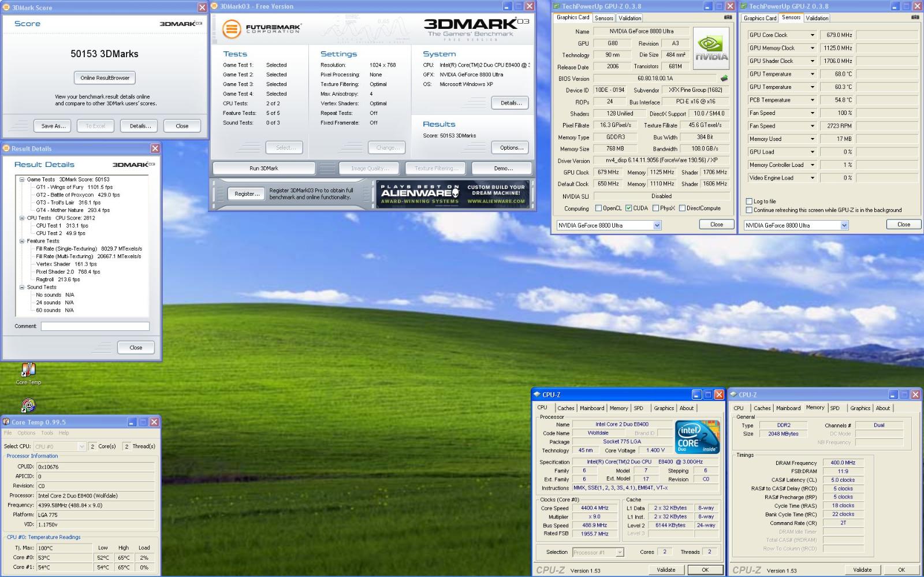The image size is (924, 577).
Task: Switch to Mainboard tab in CPU-Z CPU-tab window
Action: click(592, 408)
